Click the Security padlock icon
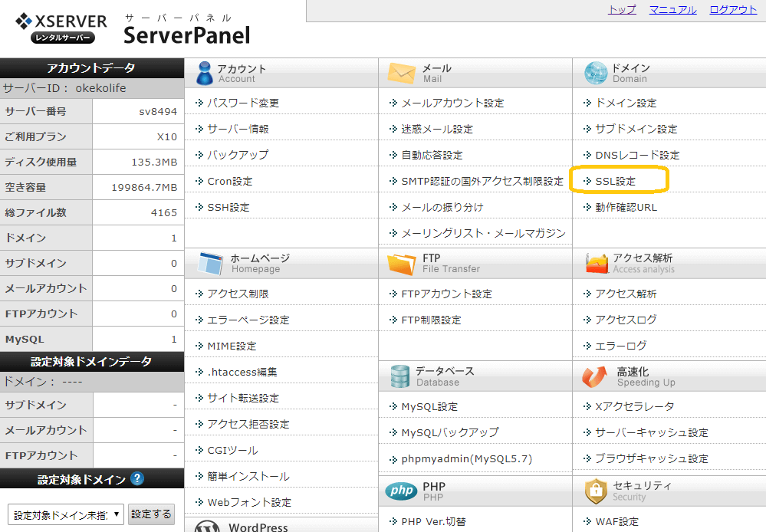 click(x=596, y=491)
